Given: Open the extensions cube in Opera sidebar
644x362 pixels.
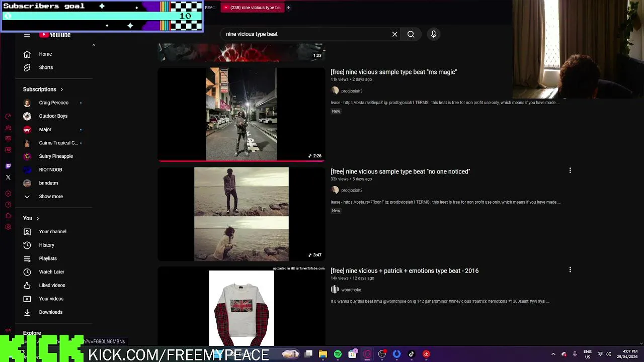Looking at the screenshot, I should [x=8, y=216].
